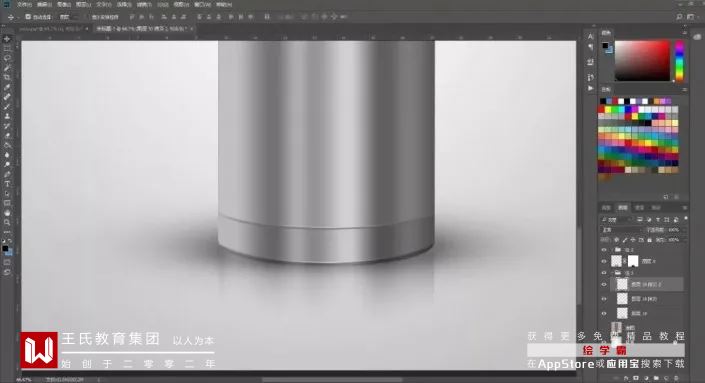Select the Clone Stamp tool
The height and width of the screenshot is (383, 705).
(7, 116)
